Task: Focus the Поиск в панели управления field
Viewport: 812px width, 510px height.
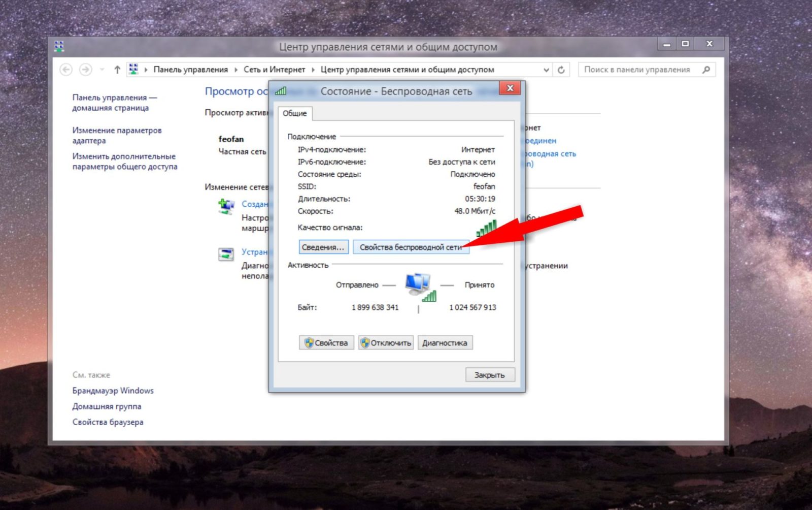Action: [647, 70]
